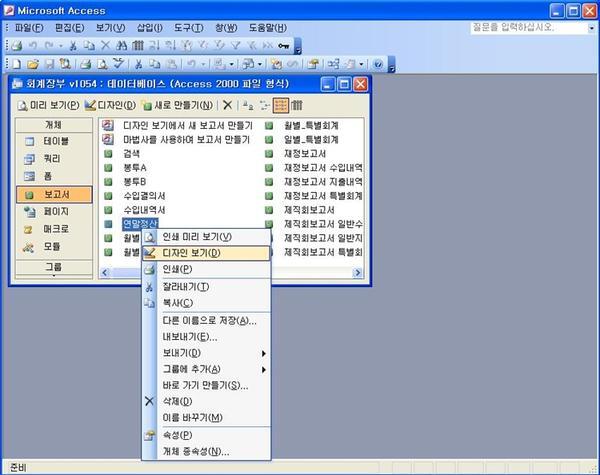Select 개체 종속성(N)... in the context menu
The image size is (600, 475).
pos(206,452)
